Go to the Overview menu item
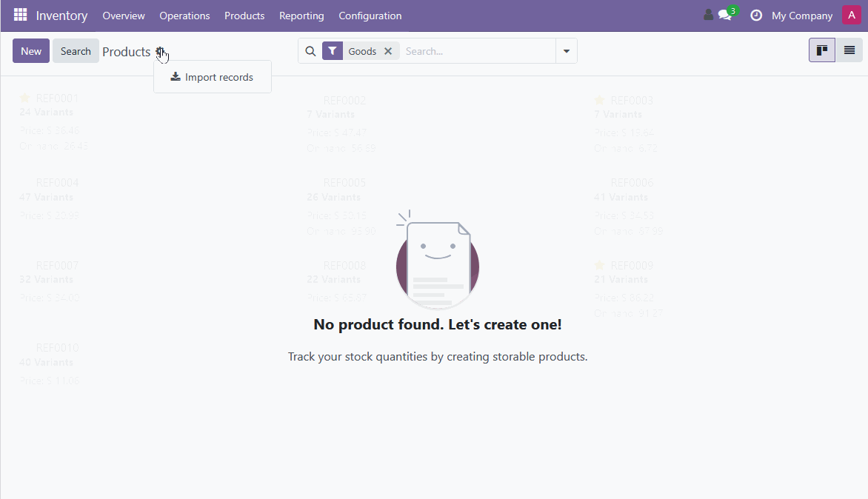This screenshot has width=868, height=499. click(x=124, y=16)
